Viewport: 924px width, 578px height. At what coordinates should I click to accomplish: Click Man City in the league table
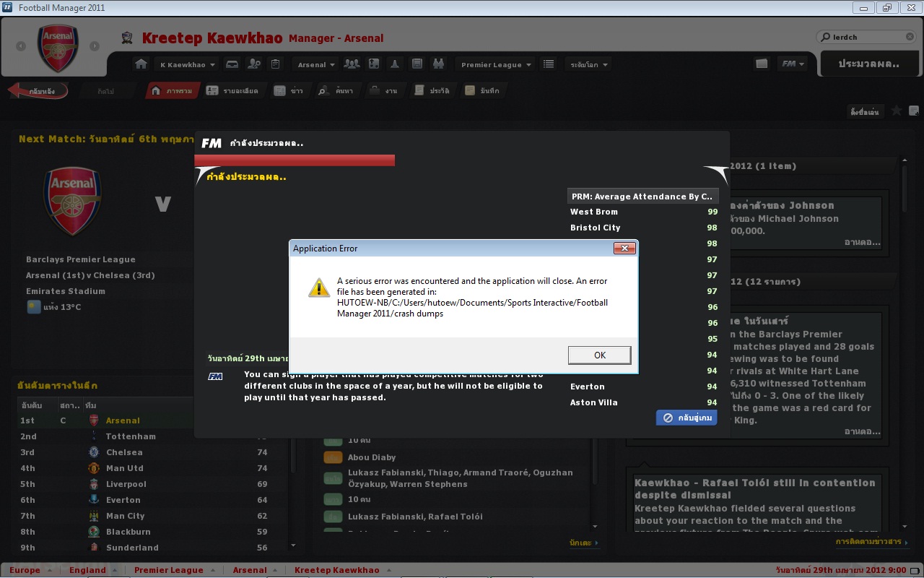[126, 516]
